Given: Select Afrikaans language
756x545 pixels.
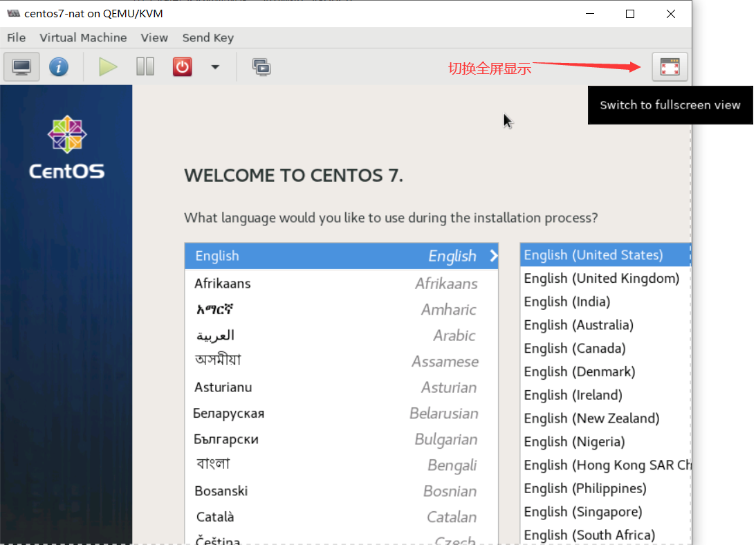Looking at the screenshot, I should (342, 284).
